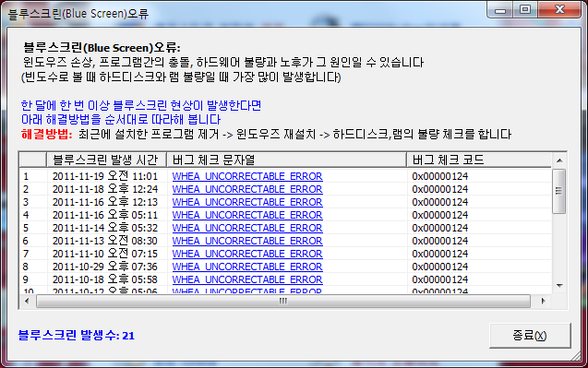Select timestamp 2011-11-16 오후 12:13
The height and width of the screenshot is (368, 588).
tap(105, 202)
